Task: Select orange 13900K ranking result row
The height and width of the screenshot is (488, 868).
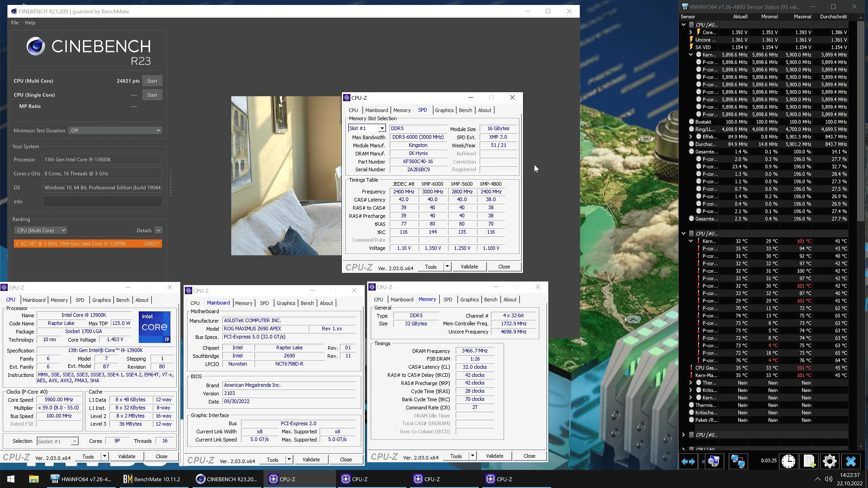Action: 88,244
